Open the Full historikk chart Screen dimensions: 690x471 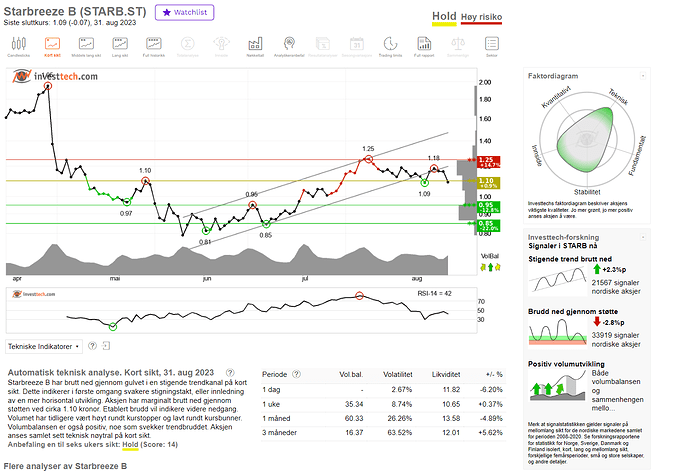coord(154,47)
